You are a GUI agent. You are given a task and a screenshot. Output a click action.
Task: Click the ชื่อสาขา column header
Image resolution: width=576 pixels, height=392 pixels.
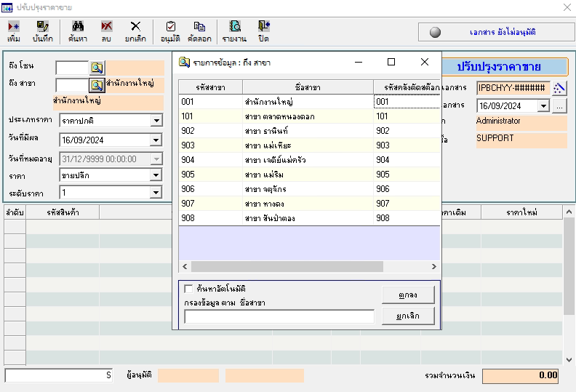pos(308,87)
